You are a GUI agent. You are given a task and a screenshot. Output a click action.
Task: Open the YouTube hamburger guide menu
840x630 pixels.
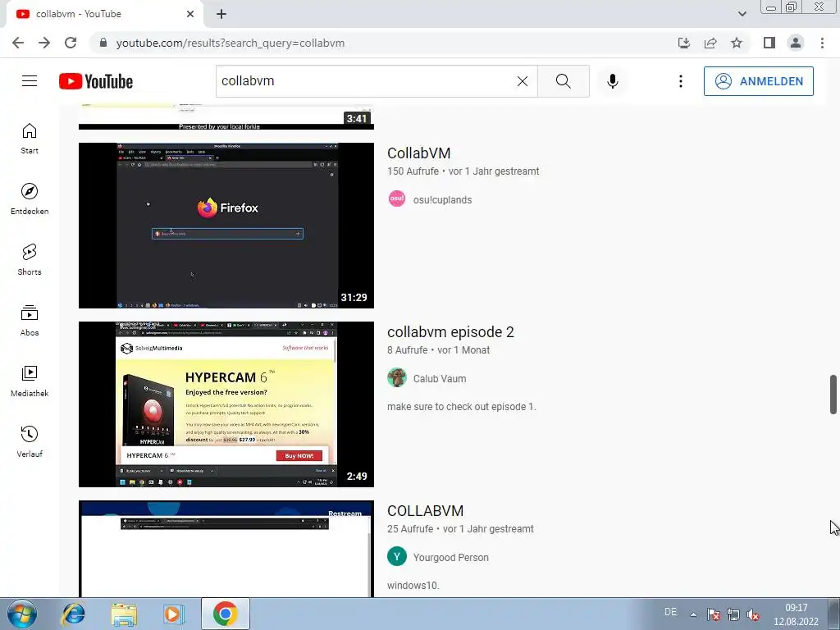tap(30, 81)
